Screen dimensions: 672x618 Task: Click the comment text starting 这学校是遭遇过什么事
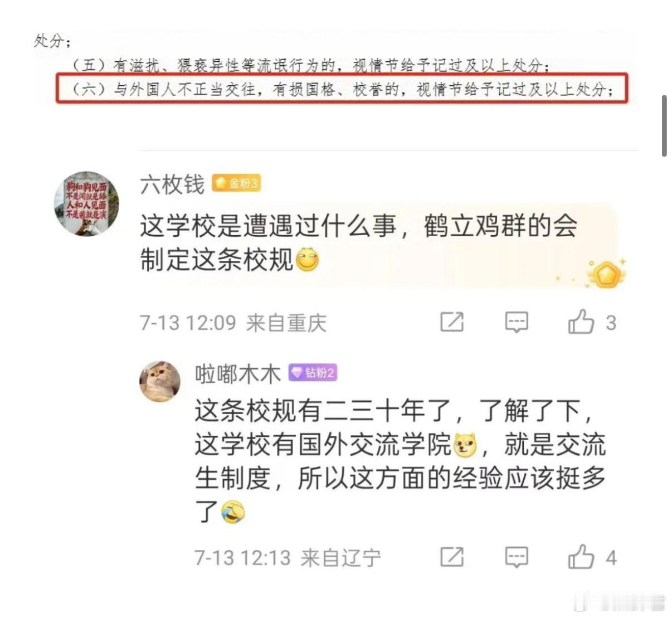[x=359, y=243]
